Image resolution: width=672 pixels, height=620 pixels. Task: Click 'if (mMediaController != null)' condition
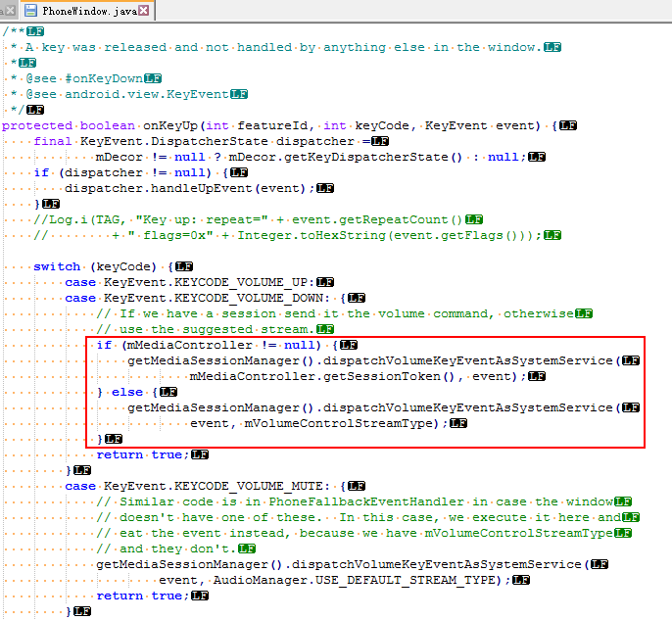pos(209,346)
